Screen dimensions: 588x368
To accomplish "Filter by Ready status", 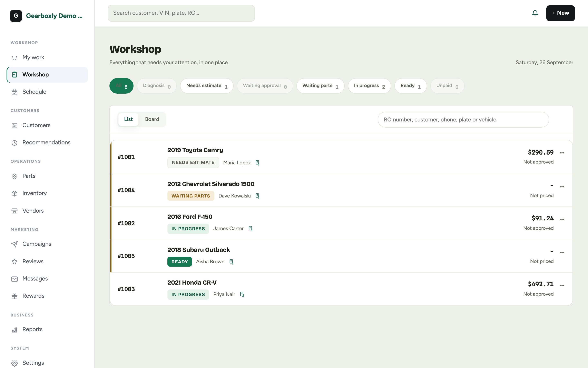I will 410,86.
